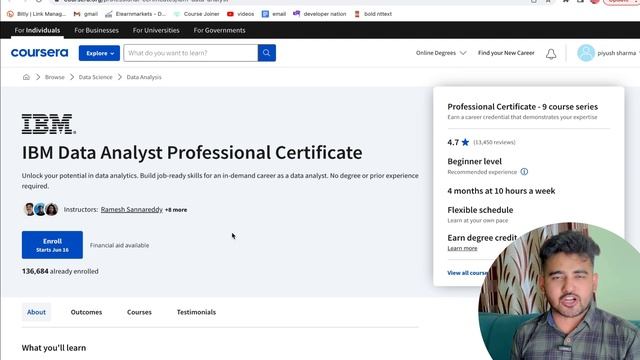
Task: Click the recommended experience info icon
Action: click(524, 172)
